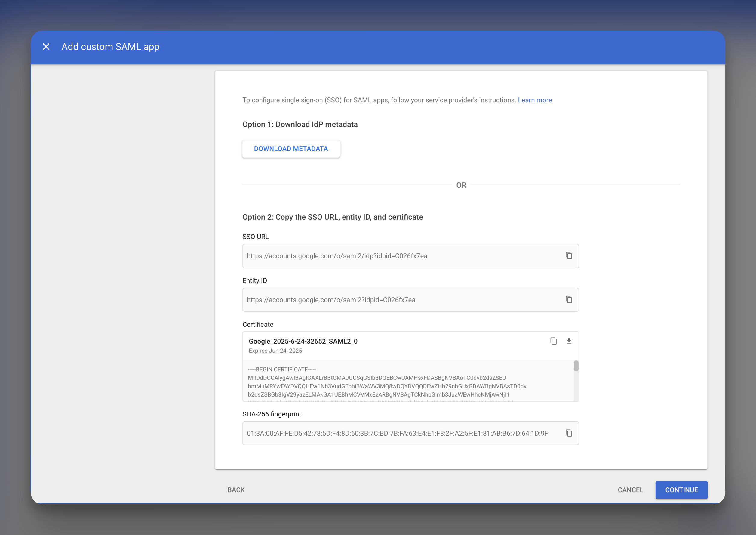The width and height of the screenshot is (756, 535).
Task: Click the SHA-256 fingerprint label
Action: coord(272,414)
